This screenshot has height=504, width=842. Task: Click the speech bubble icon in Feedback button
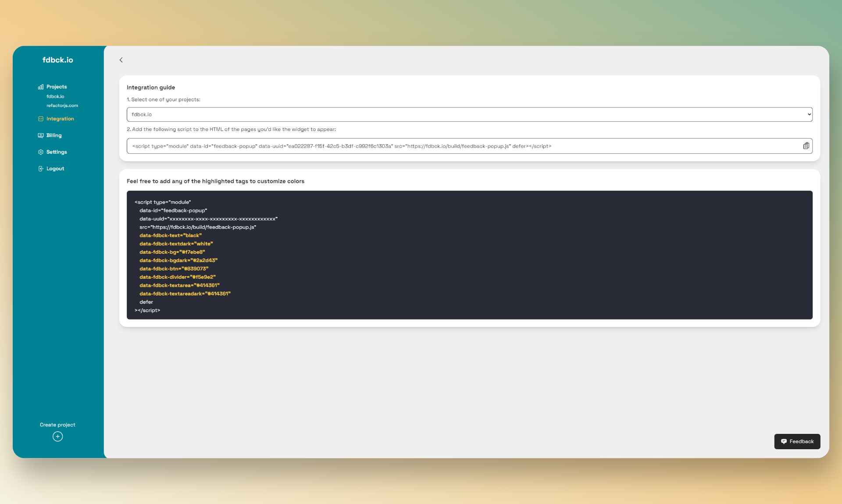784,442
